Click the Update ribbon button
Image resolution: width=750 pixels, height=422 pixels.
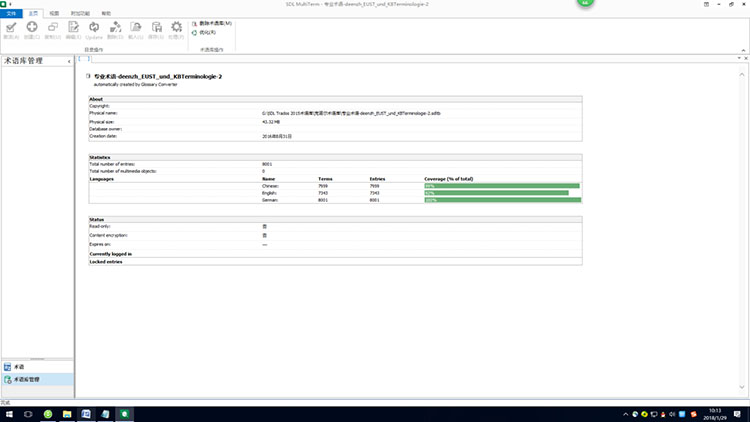(94, 31)
